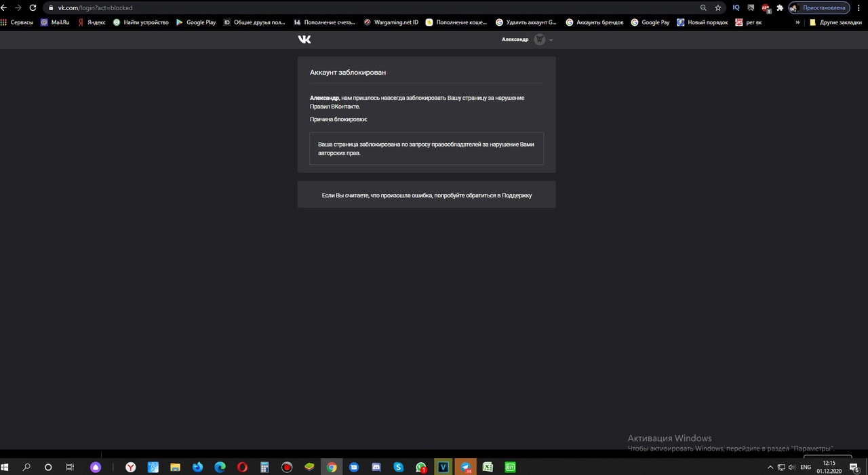868x475 pixels.
Task: Open the Другие закладки bookmarks folder
Action: [x=835, y=22]
